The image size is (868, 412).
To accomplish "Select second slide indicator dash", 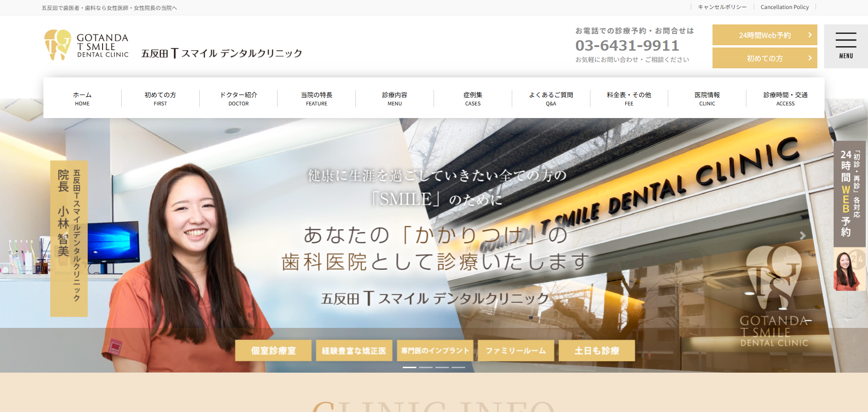I will (x=426, y=367).
